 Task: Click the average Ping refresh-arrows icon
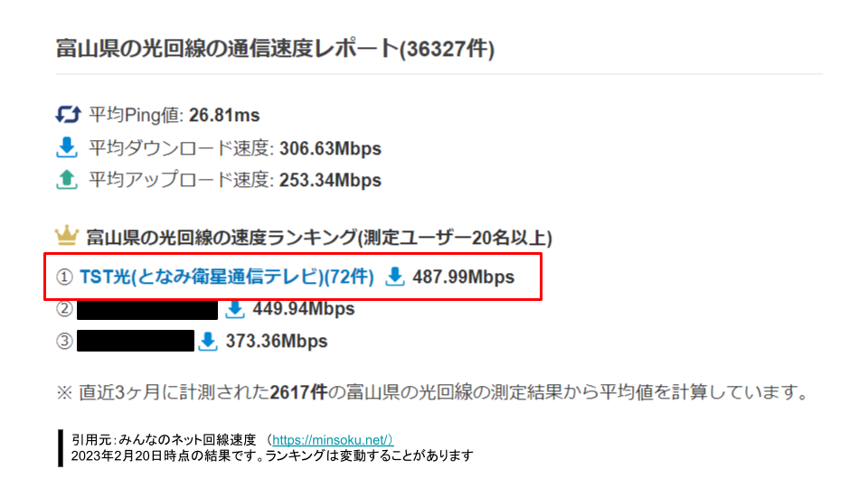[x=68, y=115]
